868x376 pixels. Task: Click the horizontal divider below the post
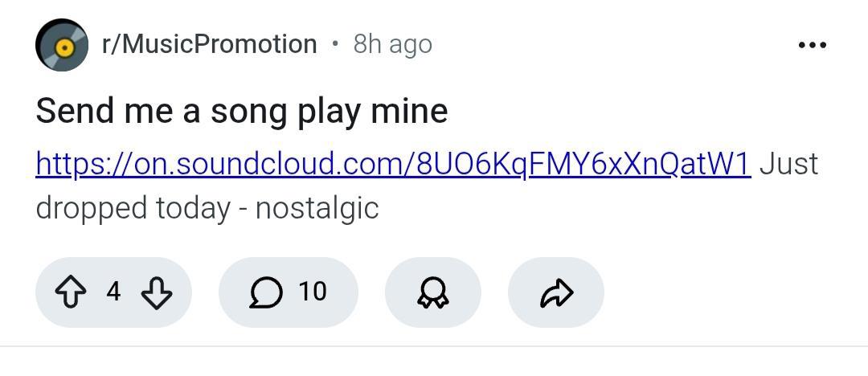tap(434, 346)
